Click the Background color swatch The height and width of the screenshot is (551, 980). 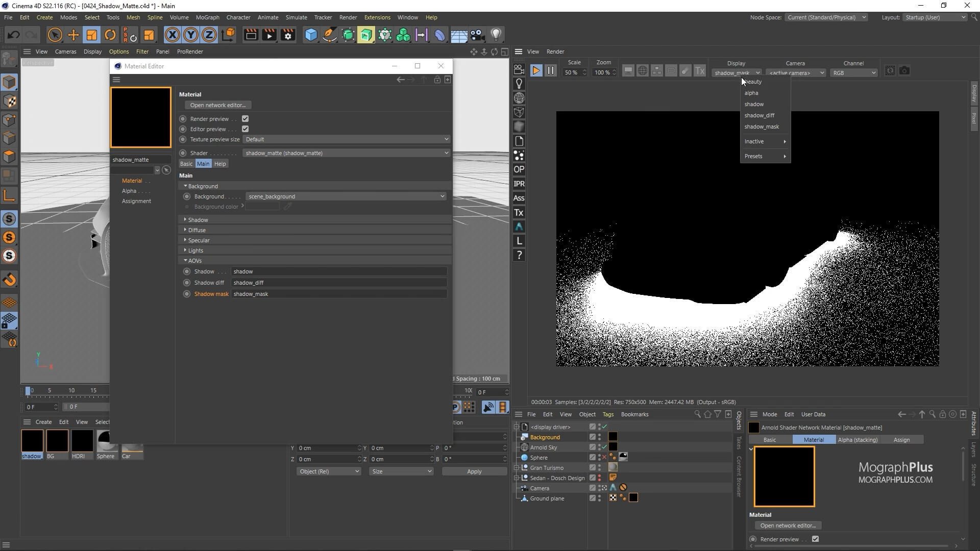pyautogui.click(x=262, y=206)
